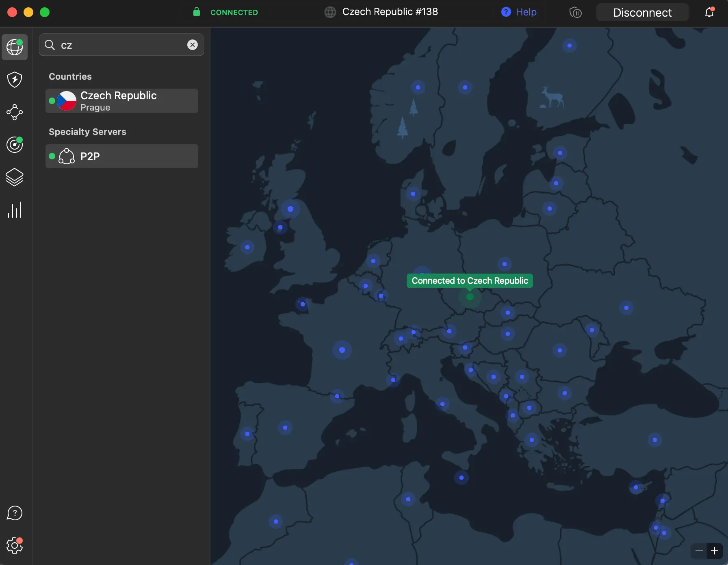
Task: Zoom in the map with plus button
Action: (x=715, y=551)
